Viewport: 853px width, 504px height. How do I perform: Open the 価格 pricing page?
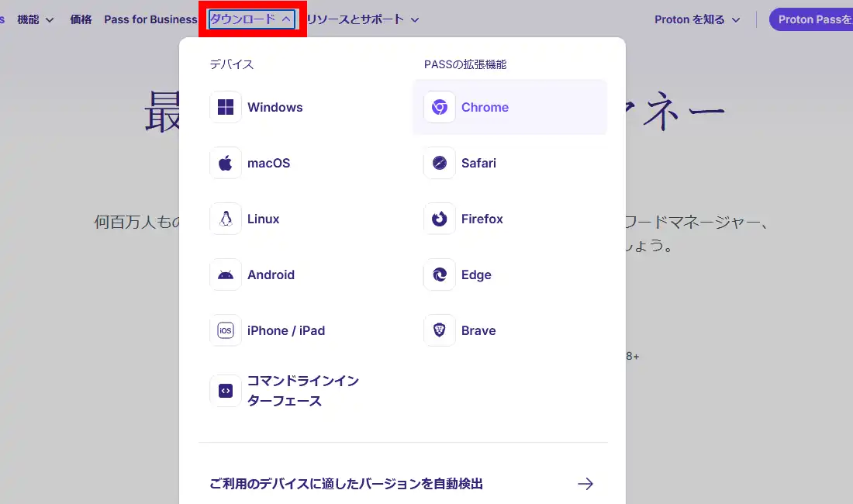click(81, 19)
